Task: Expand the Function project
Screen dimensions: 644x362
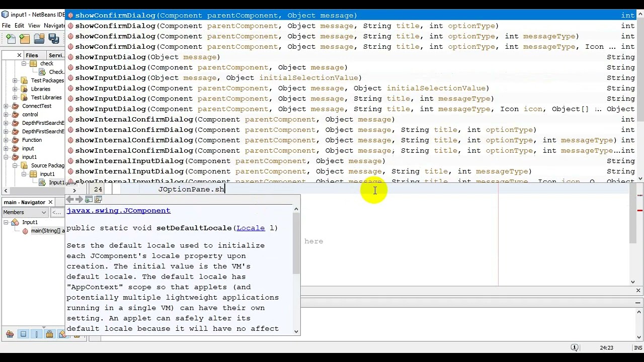Action: pos(6,140)
